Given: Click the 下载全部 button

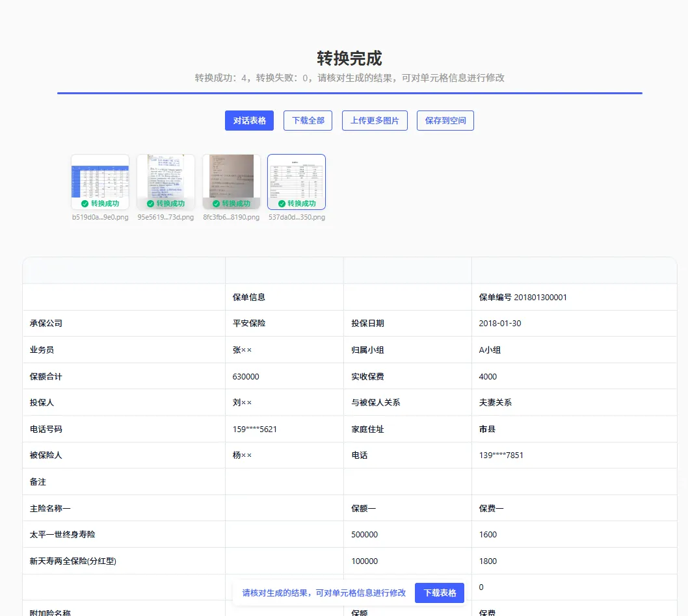Looking at the screenshot, I should [x=308, y=121].
